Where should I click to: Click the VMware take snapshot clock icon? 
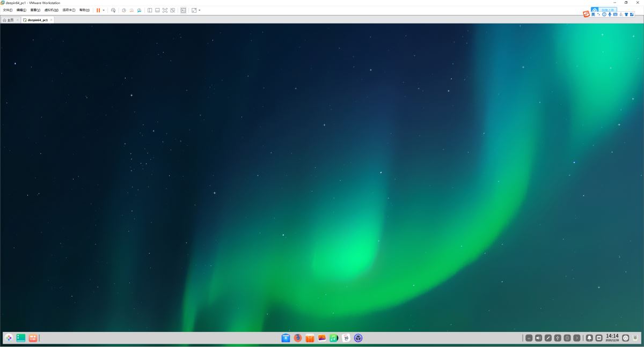coord(123,10)
